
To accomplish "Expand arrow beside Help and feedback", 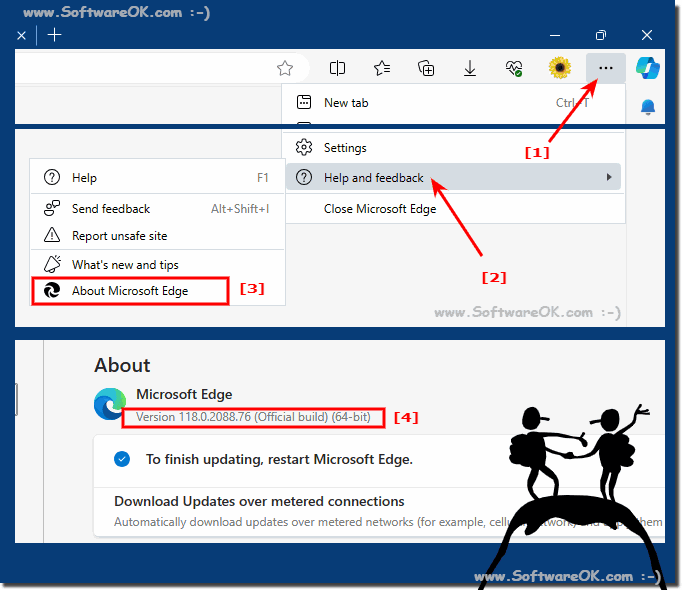I will pos(609,177).
